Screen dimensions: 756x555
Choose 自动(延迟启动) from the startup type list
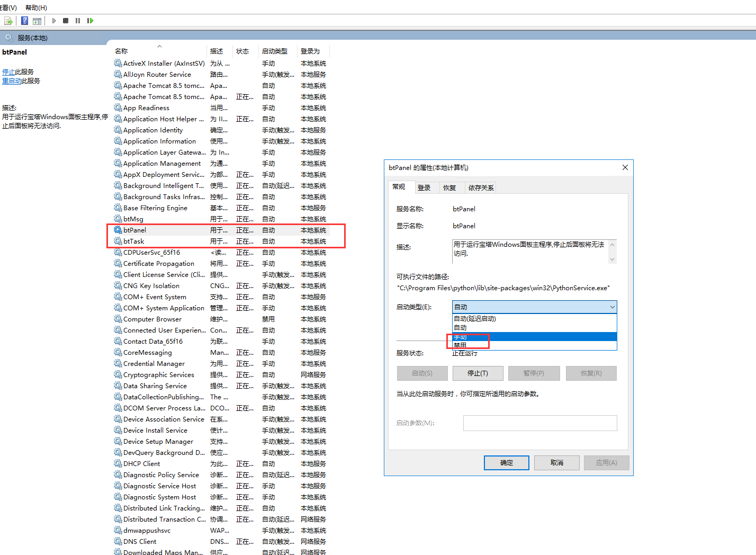click(x=535, y=319)
